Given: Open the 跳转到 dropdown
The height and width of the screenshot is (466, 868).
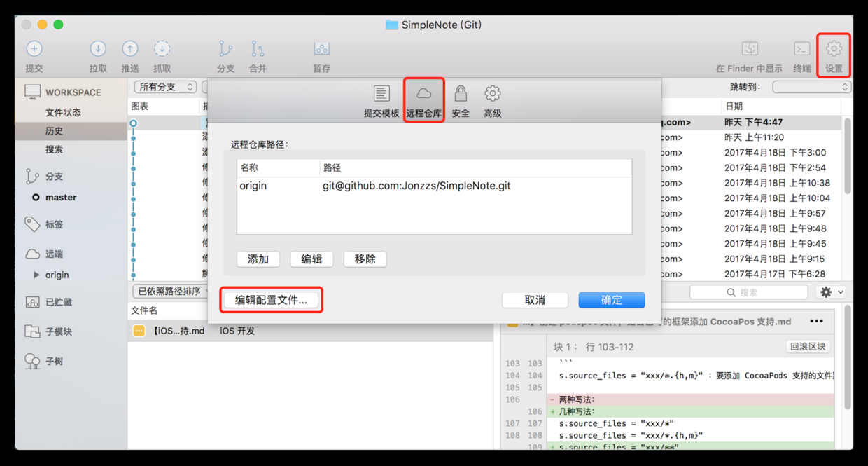Looking at the screenshot, I should 811,87.
